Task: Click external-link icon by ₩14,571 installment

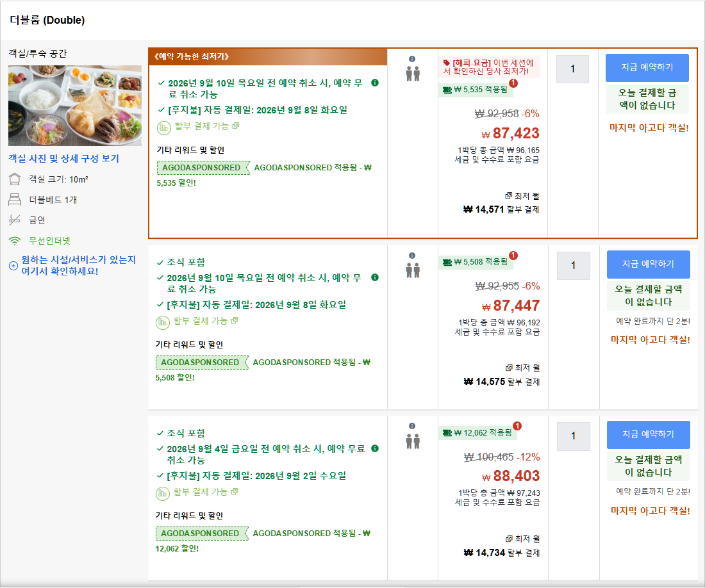Action: 508,196
